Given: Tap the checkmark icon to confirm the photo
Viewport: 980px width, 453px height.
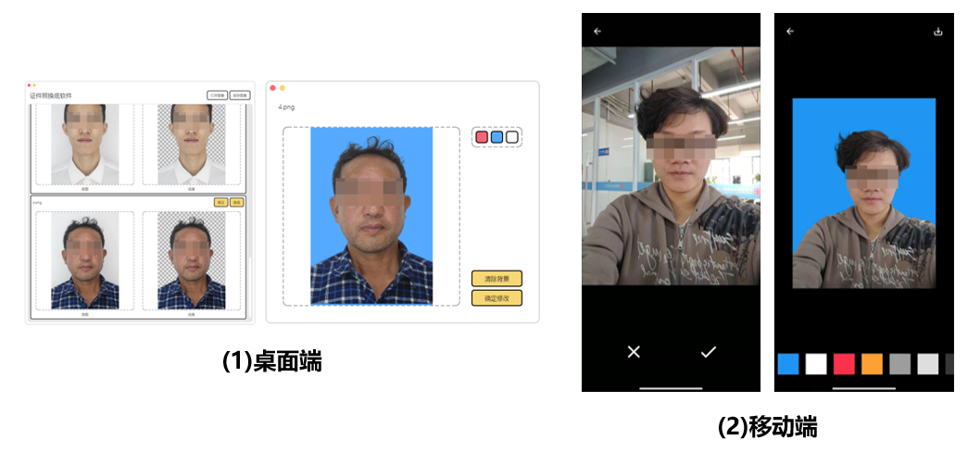Looking at the screenshot, I should 709,352.
